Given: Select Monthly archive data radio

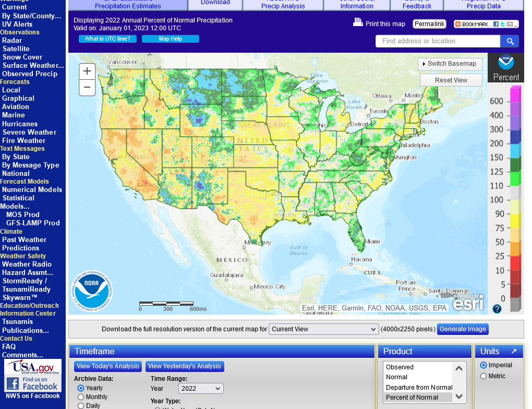Looking at the screenshot, I should pyautogui.click(x=81, y=397).
